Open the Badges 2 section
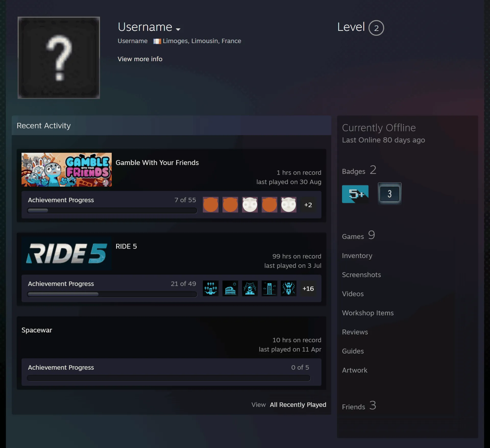490x448 pixels. (359, 170)
